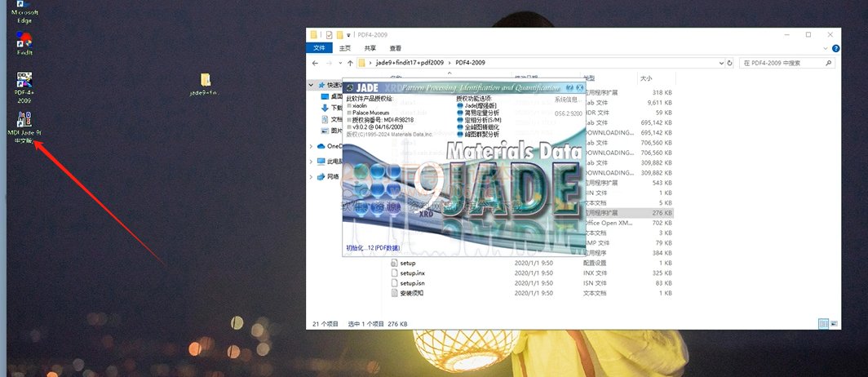Select the jade9+fin folder on desktop
Viewport: 868px width, 377px height.
(205, 85)
